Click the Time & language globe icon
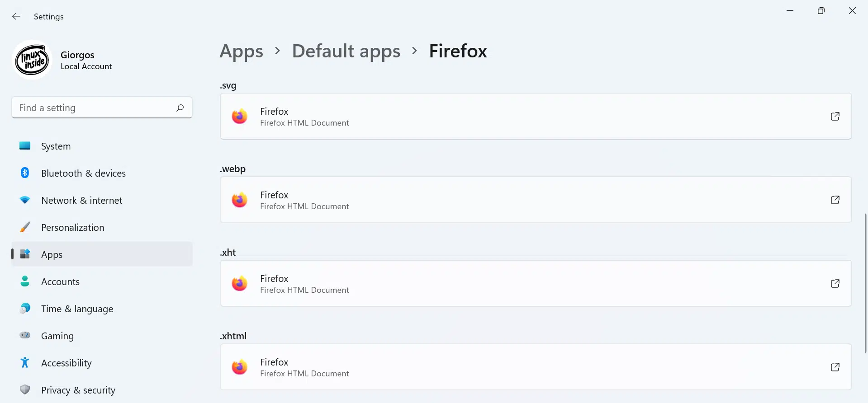 click(25, 308)
